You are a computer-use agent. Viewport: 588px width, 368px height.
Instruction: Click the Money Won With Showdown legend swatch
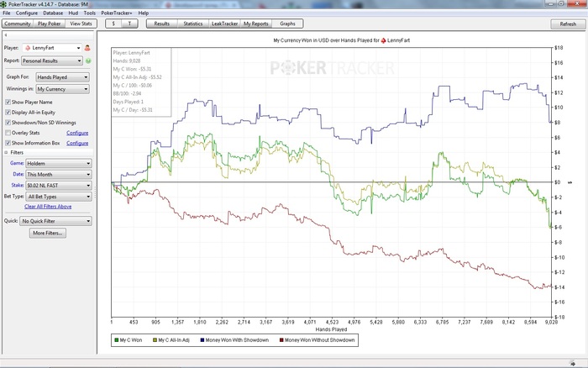202,340
